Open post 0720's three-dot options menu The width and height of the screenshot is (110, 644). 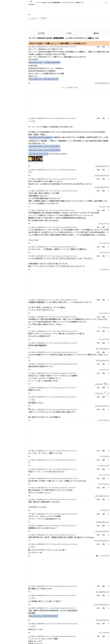point(108,256)
